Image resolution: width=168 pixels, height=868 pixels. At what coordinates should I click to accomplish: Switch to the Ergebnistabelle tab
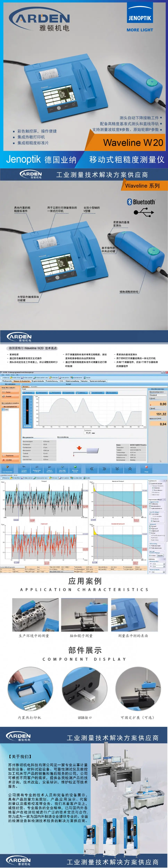click(38, 381)
